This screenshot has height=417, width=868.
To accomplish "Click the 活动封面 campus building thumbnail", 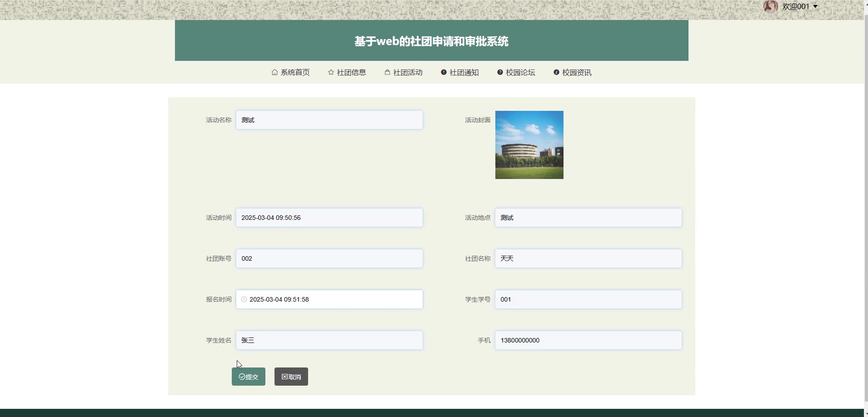I will coord(529,145).
